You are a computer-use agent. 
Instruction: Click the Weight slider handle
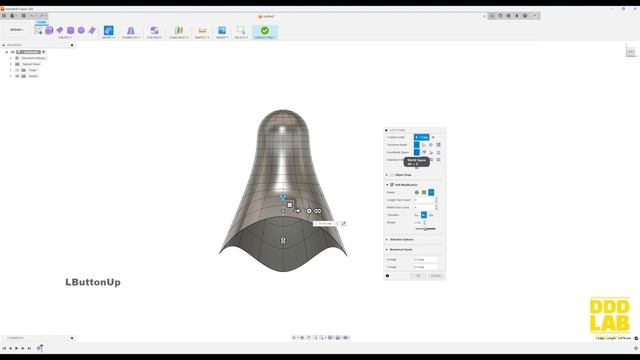point(425,229)
